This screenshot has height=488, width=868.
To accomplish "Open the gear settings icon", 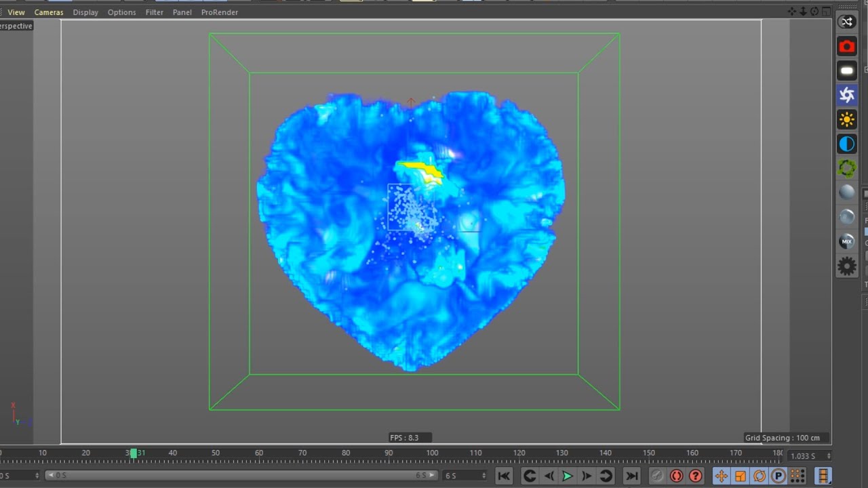I will pos(847,266).
